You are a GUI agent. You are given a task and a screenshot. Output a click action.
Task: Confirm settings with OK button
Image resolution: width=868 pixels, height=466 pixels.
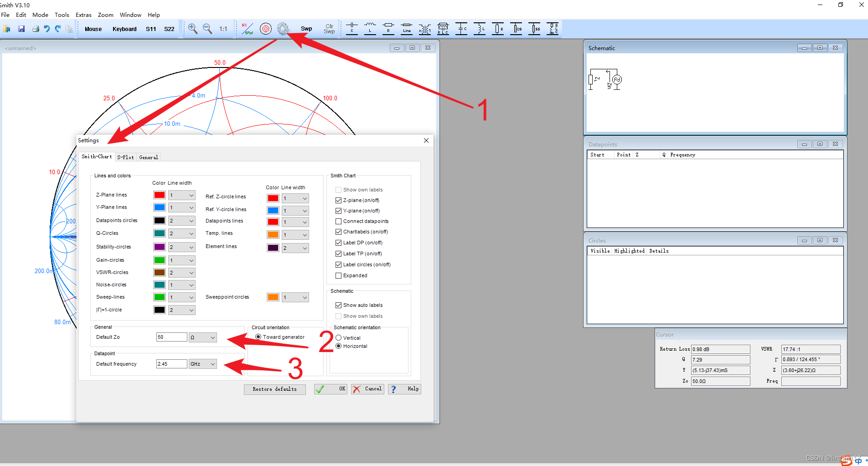tap(331, 389)
